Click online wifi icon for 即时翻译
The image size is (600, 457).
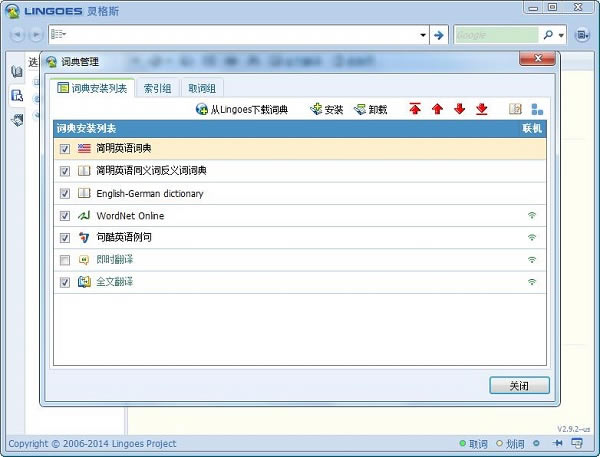(x=532, y=260)
